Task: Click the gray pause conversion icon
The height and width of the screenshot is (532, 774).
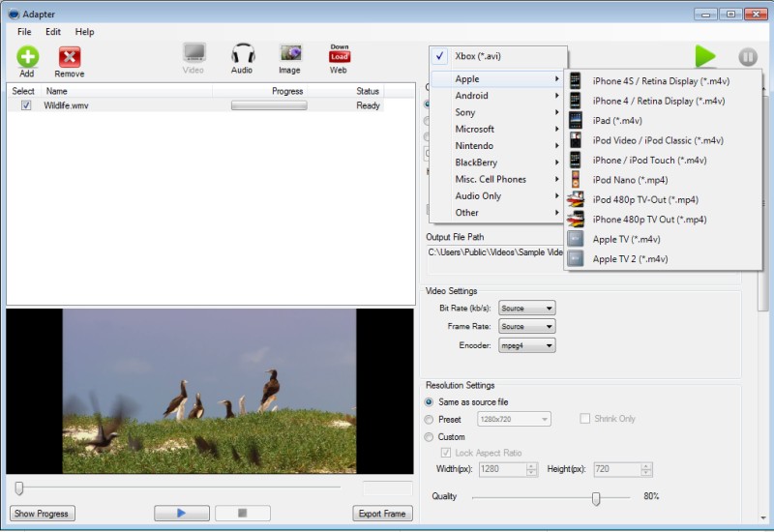Action: coord(747,58)
